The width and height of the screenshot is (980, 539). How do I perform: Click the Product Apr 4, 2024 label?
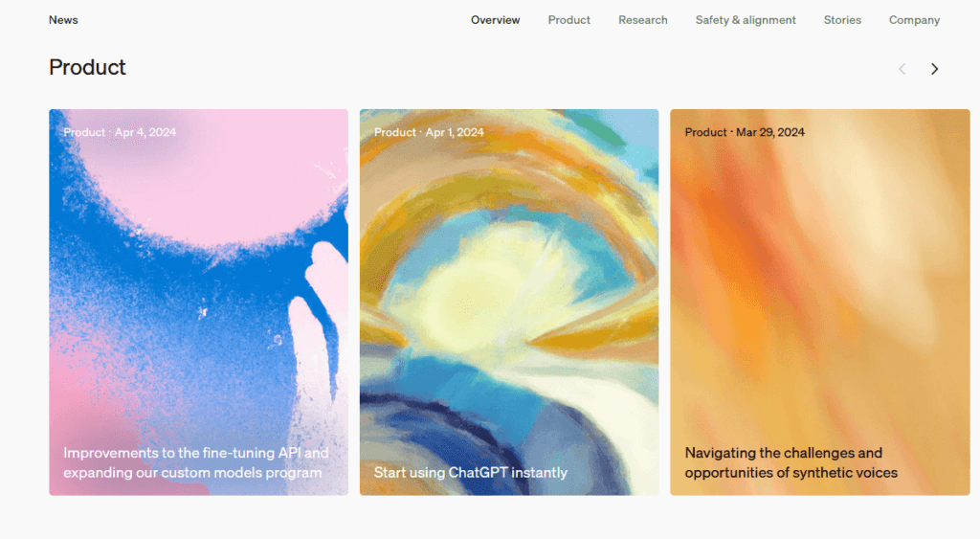coord(120,132)
